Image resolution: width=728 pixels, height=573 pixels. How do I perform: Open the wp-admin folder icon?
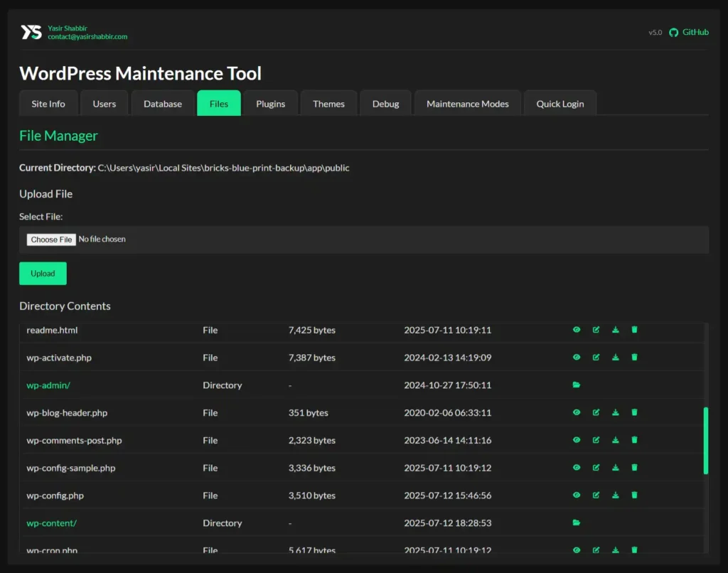[576, 385]
